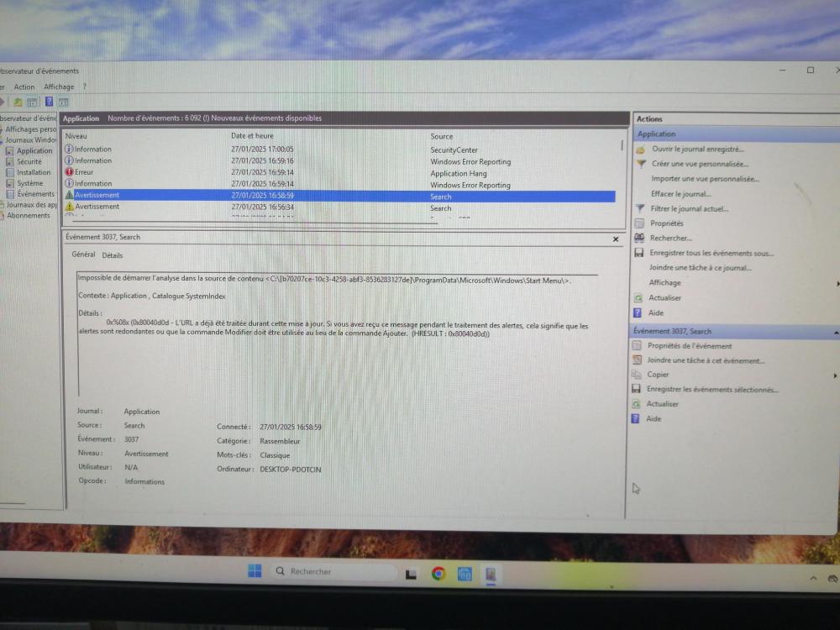This screenshot has height=630, width=840.
Task: Click the blue help icon in toolbar
Action: tap(49, 102)
